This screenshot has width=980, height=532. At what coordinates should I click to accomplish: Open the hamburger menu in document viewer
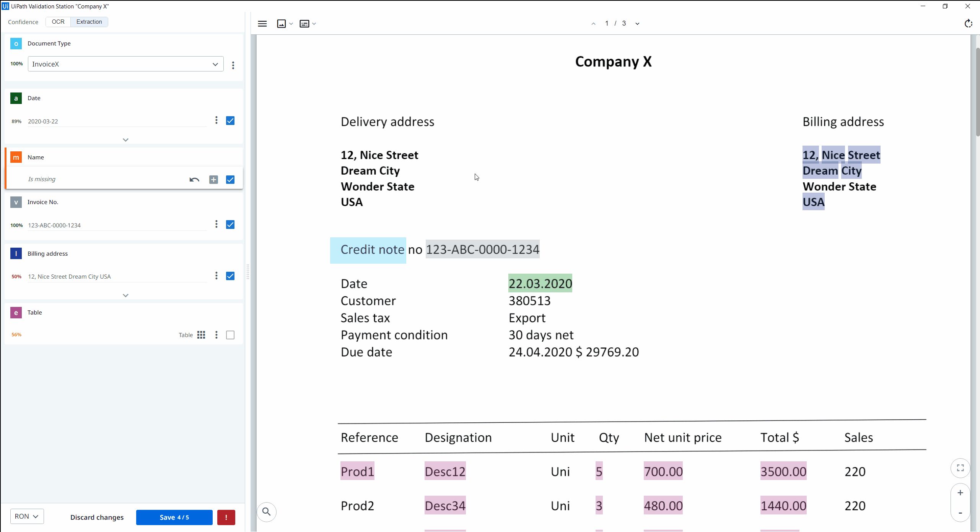click(x=262, y=24)
